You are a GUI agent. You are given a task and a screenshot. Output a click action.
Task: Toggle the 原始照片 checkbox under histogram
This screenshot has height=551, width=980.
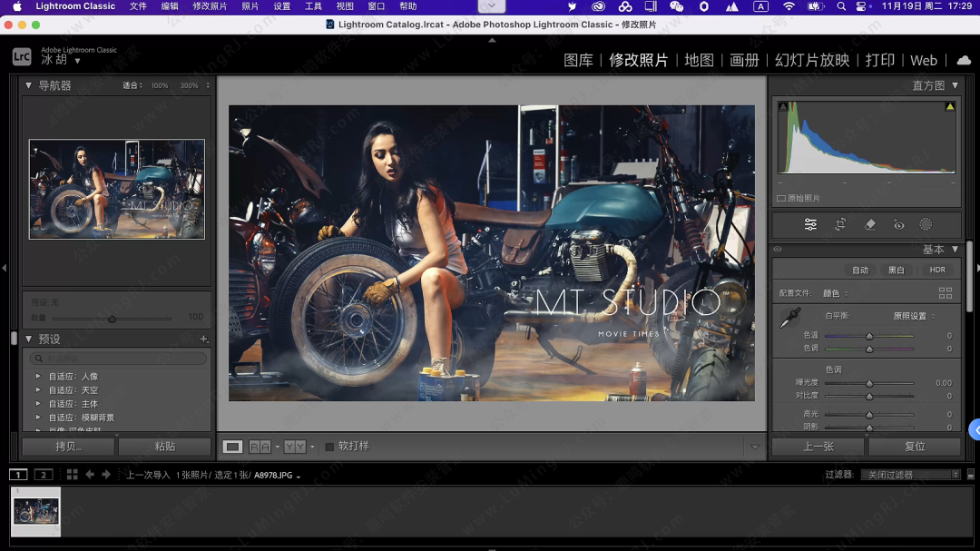tap(781, 198)
